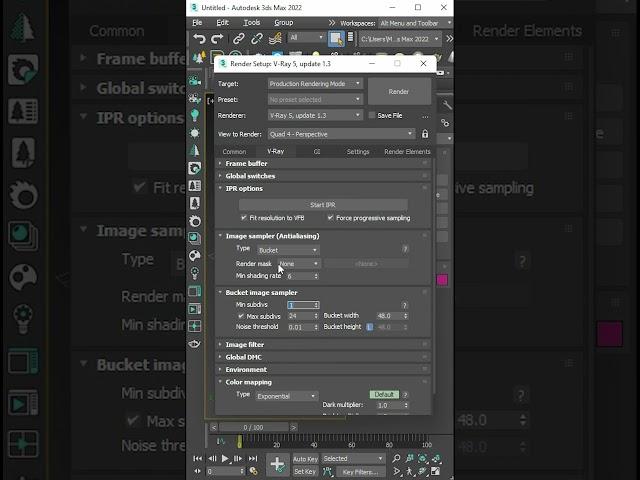Click the light bulb icon in the left toolbar
Image resolution: width=640 pixels, height=480 pixels.
point(195,116)
